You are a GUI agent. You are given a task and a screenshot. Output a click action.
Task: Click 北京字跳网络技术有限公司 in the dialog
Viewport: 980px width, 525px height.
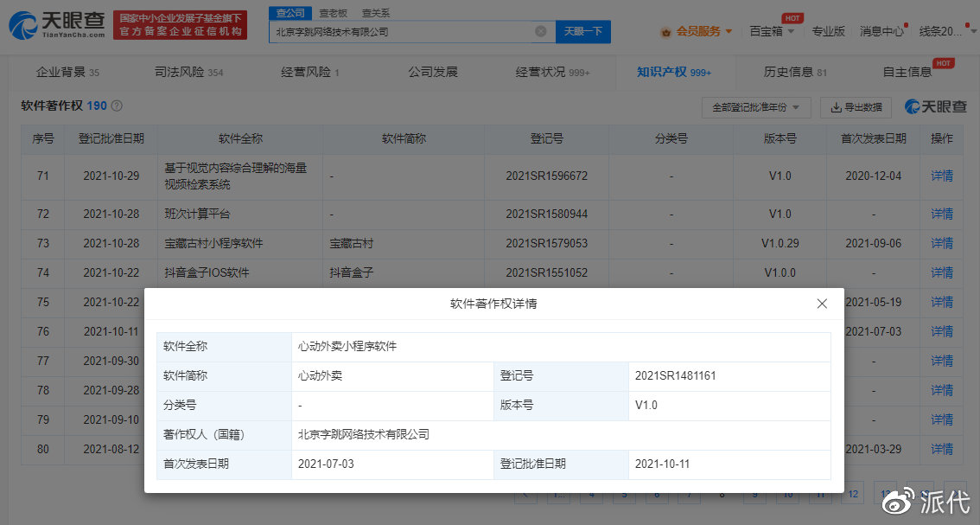click(364, 435)
